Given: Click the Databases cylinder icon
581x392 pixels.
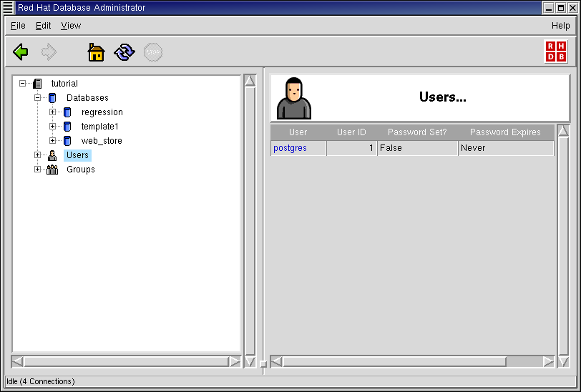Looking at the screenshot, I should pyautogui.click(x=52, y=98).
